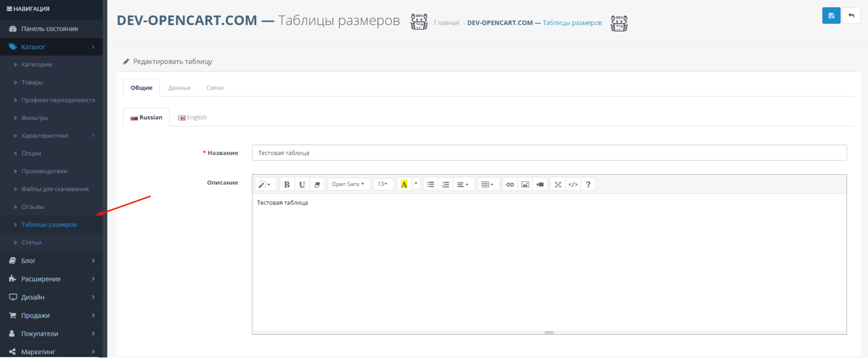Screen dimensions: 868x358
Task: Open the font size 13 dropdown
Action: [x=383, y=184]
